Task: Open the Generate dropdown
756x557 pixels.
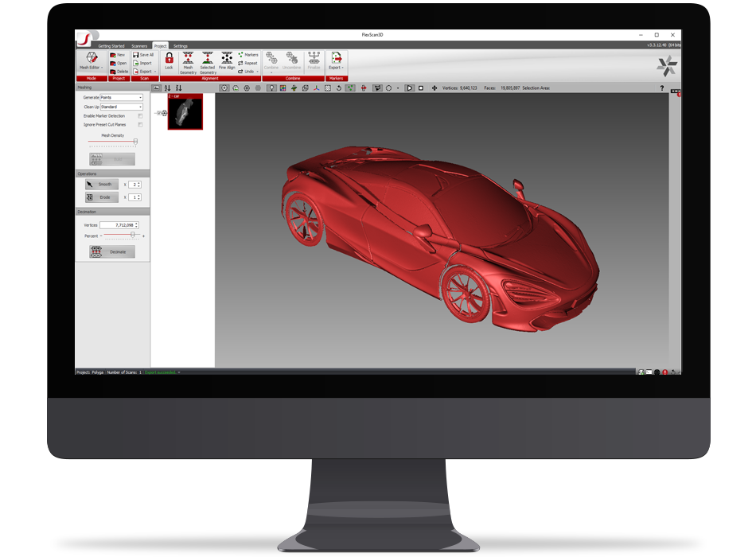Action: 122,98
